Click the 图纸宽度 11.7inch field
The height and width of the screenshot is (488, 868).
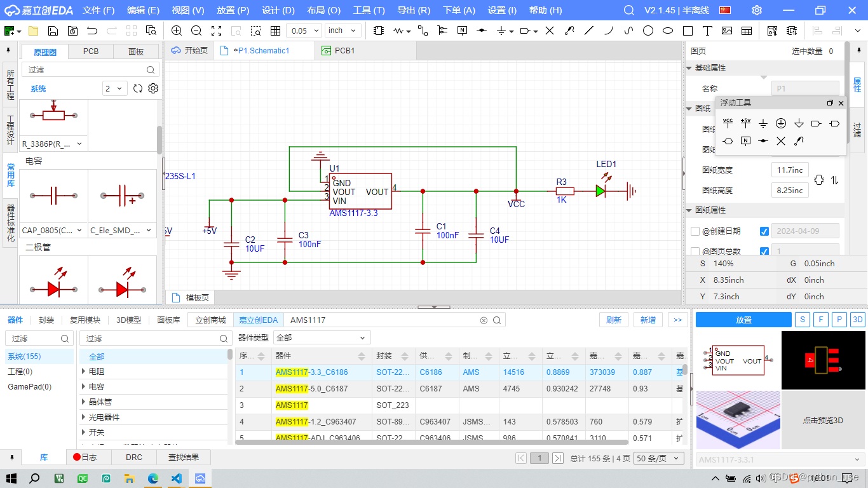[790, 170]
